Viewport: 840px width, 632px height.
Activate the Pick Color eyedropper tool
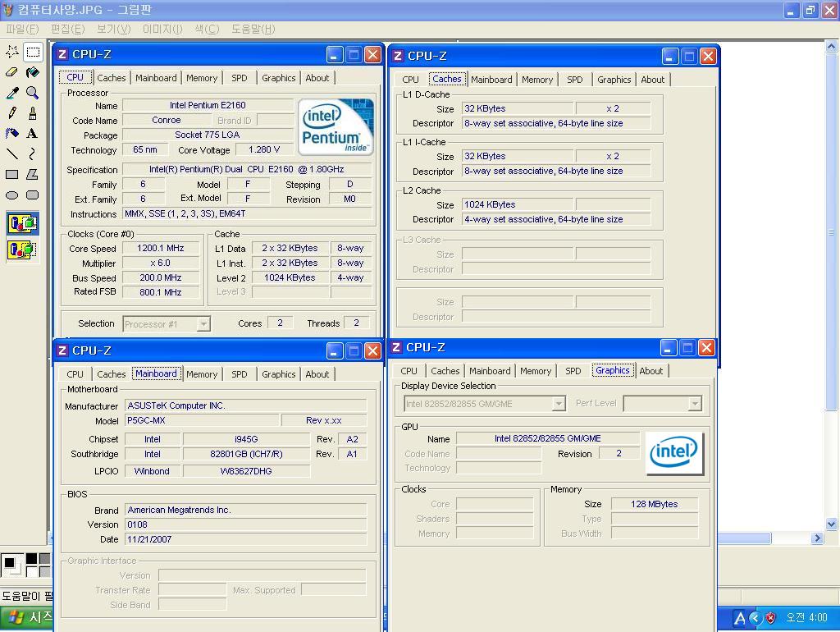(x=11, y=93)
